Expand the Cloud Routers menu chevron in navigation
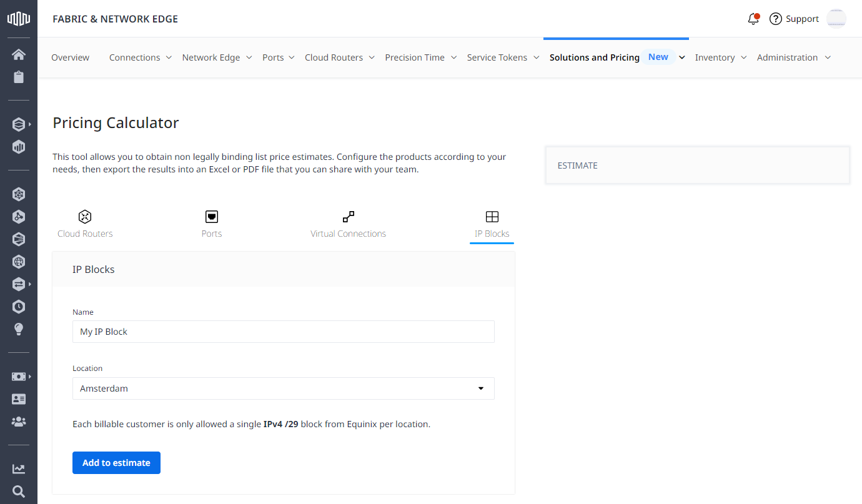862x504 pixels. 372,57
